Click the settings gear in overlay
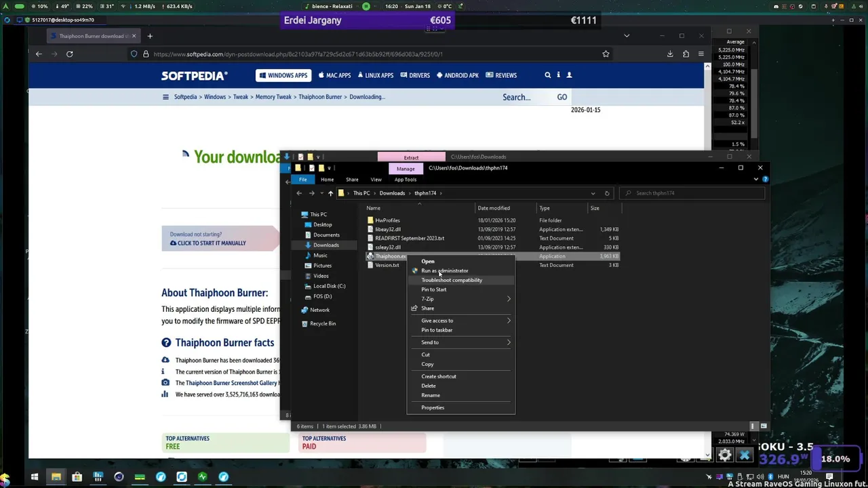Viewport: 868px width, 488px height. click(x=725, y=455)
